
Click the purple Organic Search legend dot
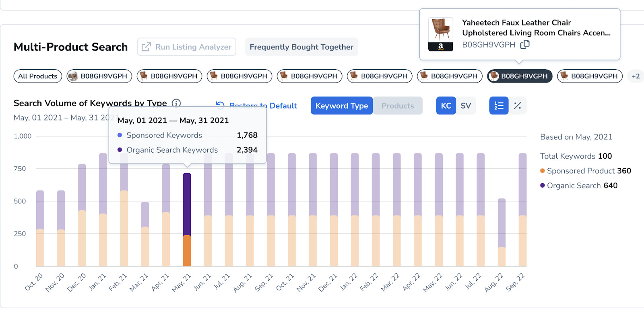[x=543, y=186]
